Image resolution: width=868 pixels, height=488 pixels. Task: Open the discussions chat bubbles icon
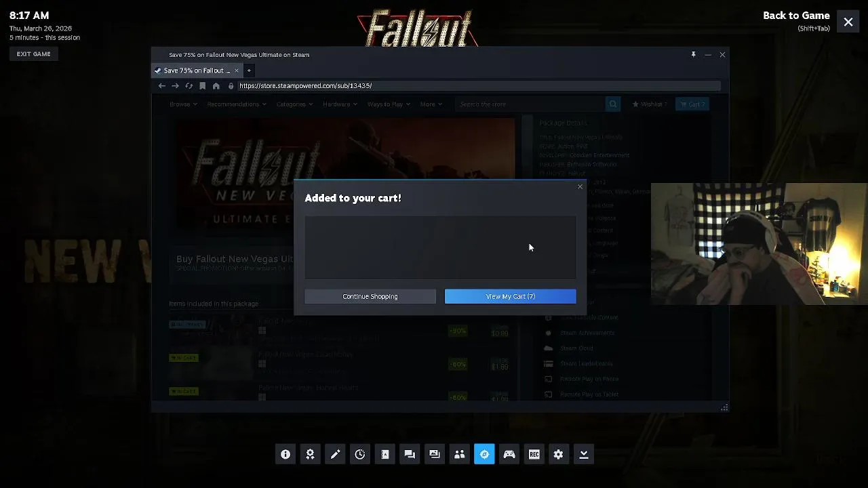(410, 454)
